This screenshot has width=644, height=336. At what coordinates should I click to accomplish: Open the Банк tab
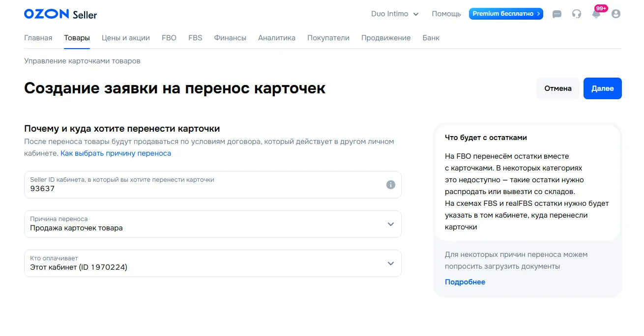[431, 37]
